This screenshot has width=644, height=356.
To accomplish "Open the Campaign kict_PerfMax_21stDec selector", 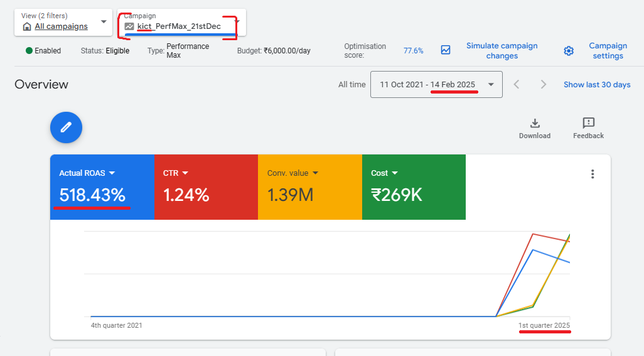I will (x=181, y=22).
